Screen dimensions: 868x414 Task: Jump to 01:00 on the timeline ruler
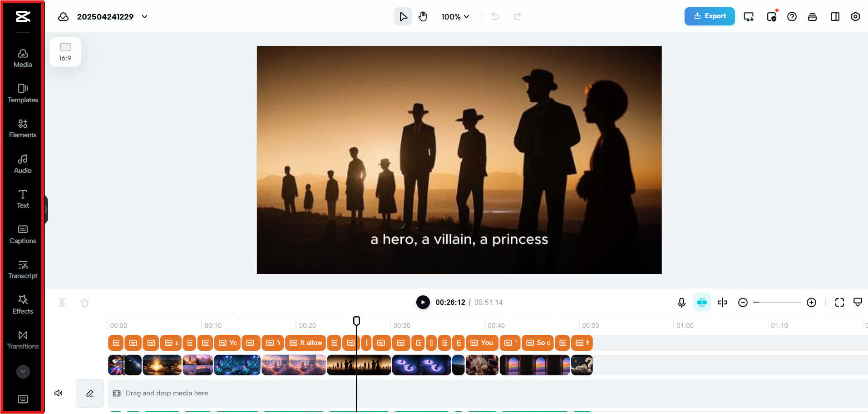685,325
